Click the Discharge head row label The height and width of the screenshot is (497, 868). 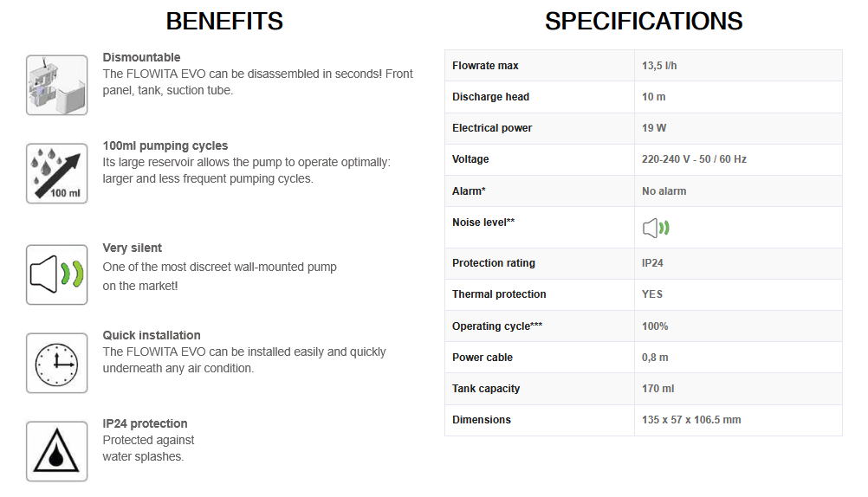tap(490, 97)
